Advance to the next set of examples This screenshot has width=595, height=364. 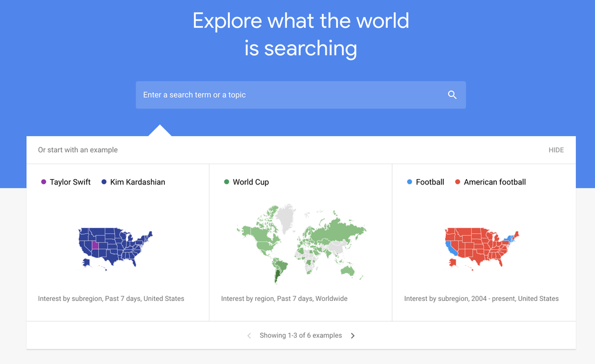(352, 335)
